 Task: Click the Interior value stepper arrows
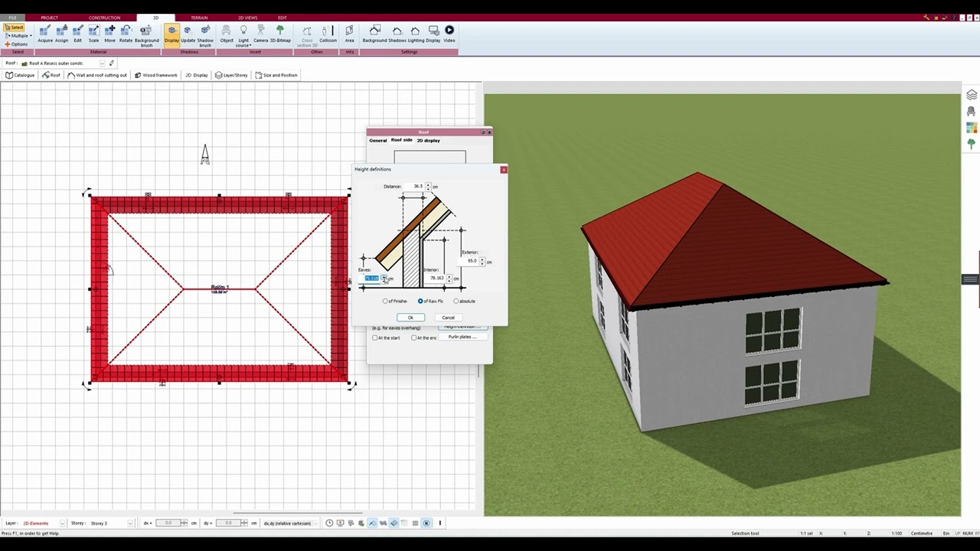pyautogui.click(x=449, y=279)
